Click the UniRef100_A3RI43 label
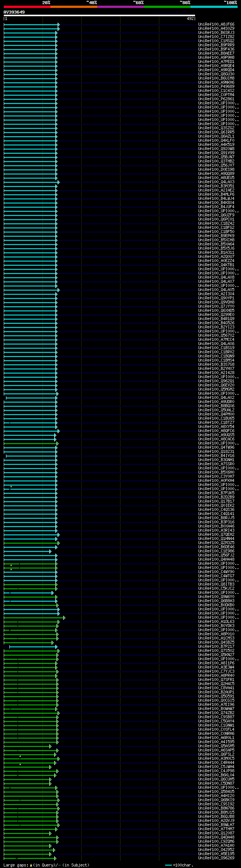 [216, 531]
